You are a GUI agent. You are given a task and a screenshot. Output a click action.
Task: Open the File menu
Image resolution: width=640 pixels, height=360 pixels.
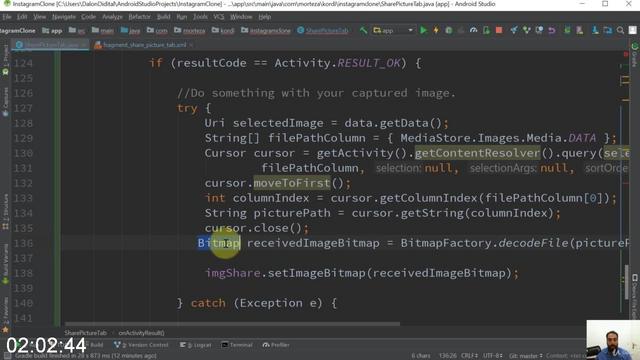point(7,17)
